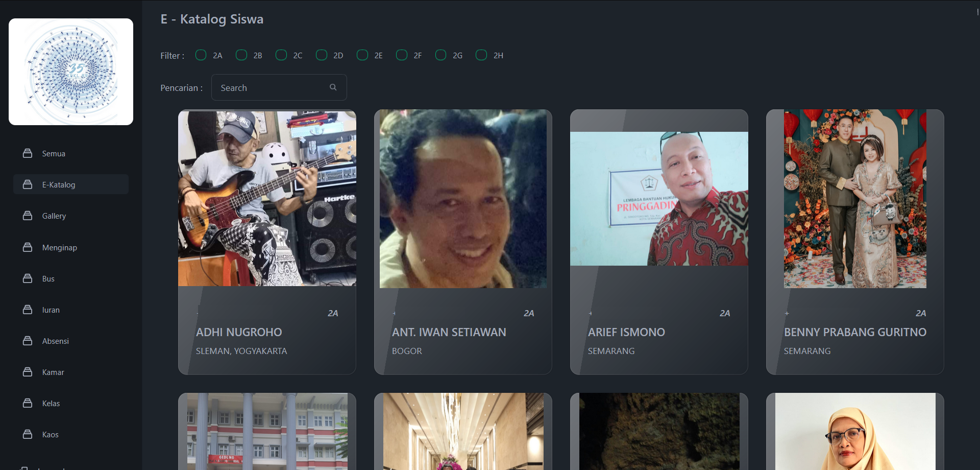Go to the Kelas menu item
Image resolution: width=980 pixels, height=470 pixels.
tap(51, 403)
